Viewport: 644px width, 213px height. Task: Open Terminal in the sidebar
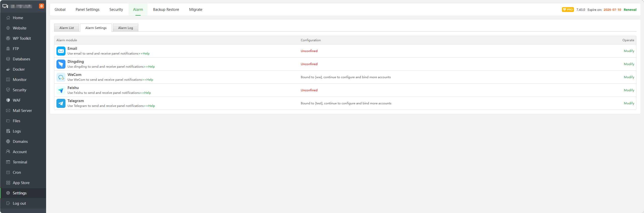coord(20,162)
